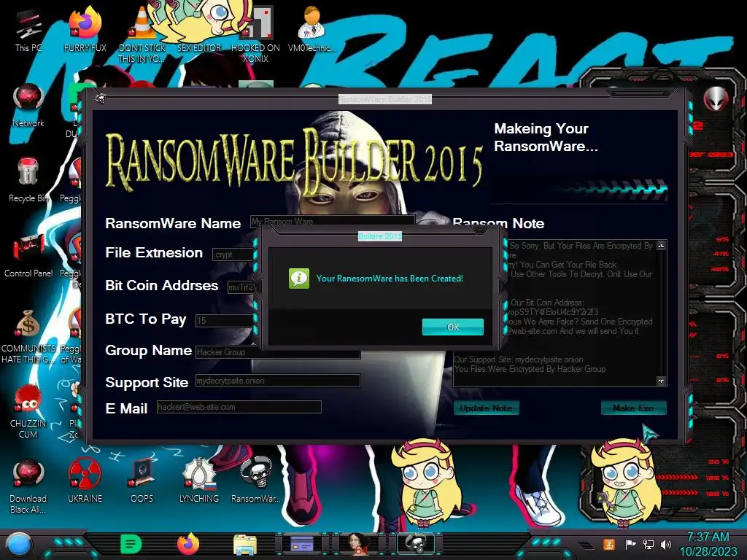Viewport: 747px width, 560px height.
Task: Click the orange tray notification icon
Action: click(x=609, y=544)
